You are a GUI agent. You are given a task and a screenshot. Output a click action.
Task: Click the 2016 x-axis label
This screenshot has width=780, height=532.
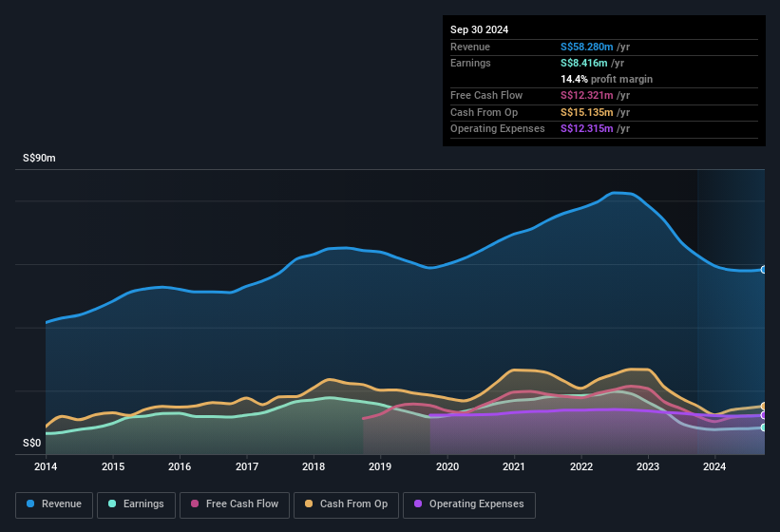[x=180, y=466]
